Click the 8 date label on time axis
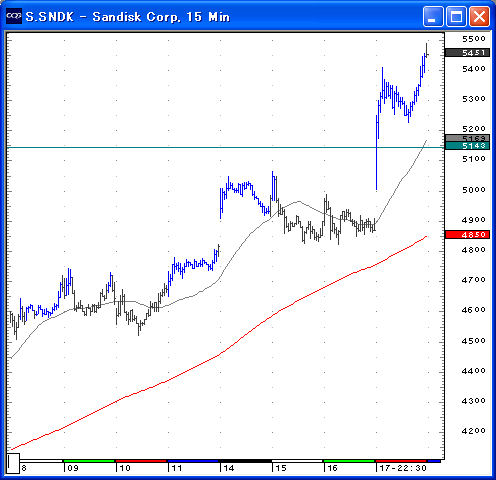Screen dimensions: 496x480 tap(24, 468)
